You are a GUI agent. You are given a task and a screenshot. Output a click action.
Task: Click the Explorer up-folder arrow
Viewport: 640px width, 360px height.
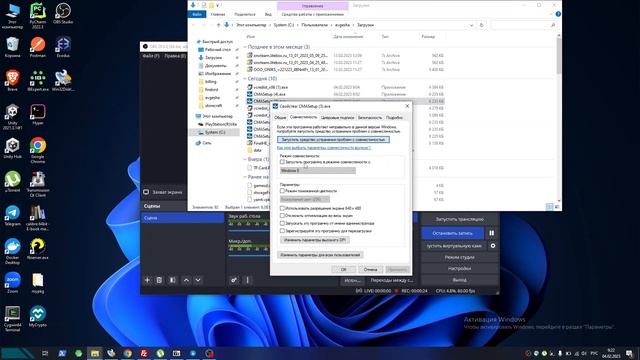pyautogui.click(x=218, y=25)
